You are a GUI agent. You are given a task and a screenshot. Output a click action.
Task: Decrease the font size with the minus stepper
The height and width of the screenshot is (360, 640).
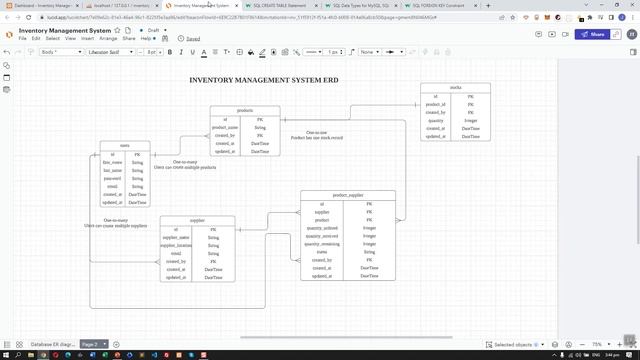[x=140, y=52]
